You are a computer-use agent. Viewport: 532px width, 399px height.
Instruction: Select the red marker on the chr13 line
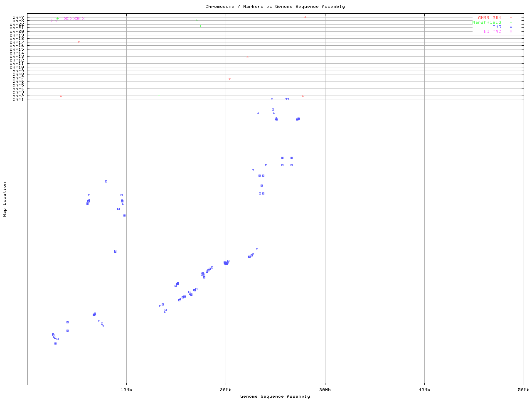pyautogui.click(x=247, y=57)
